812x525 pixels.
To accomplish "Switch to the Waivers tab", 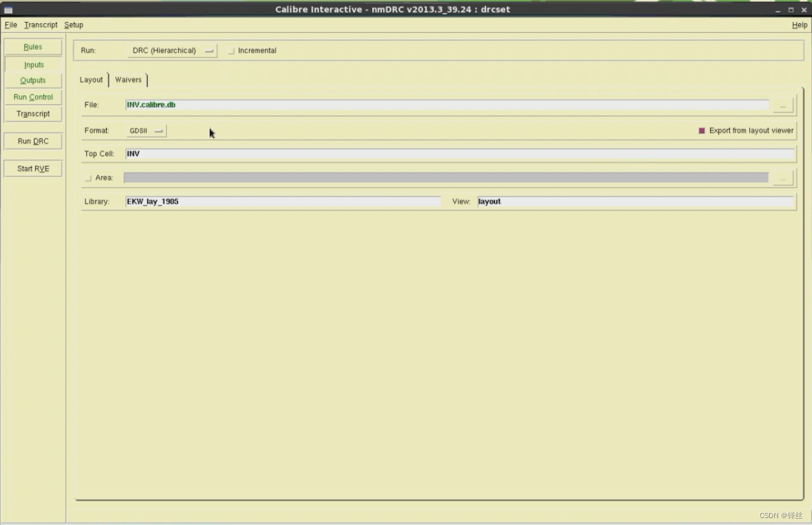I will point(129,80).
